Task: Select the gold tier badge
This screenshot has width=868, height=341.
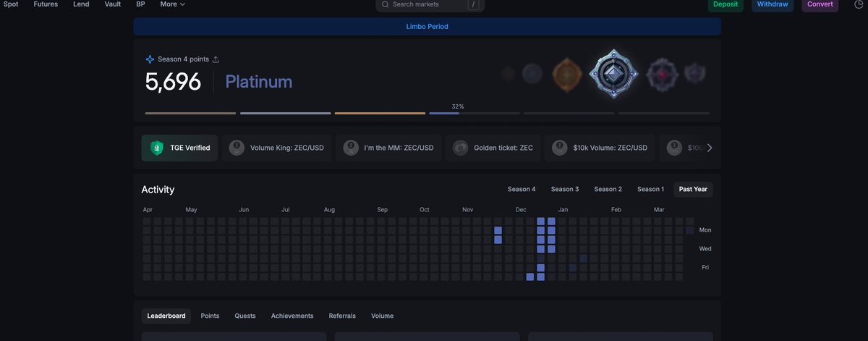Action: point(567,74)
